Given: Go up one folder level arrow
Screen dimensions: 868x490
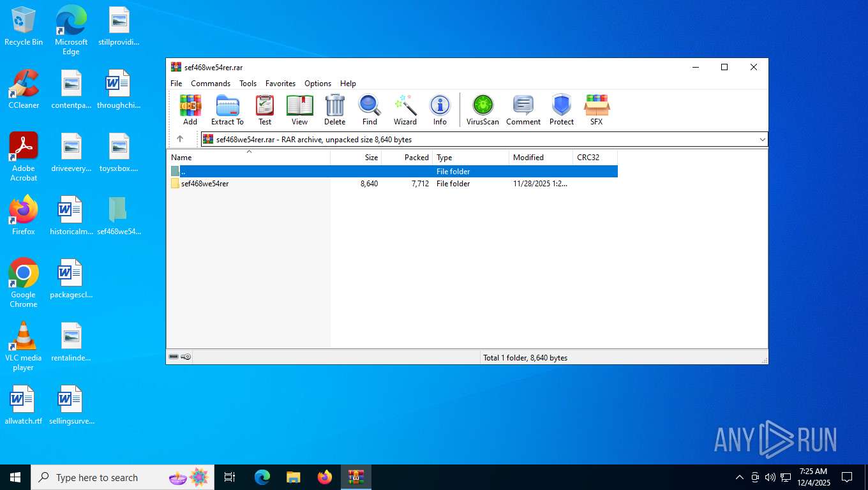Looking at the screenshot, I should coord(180,139).
